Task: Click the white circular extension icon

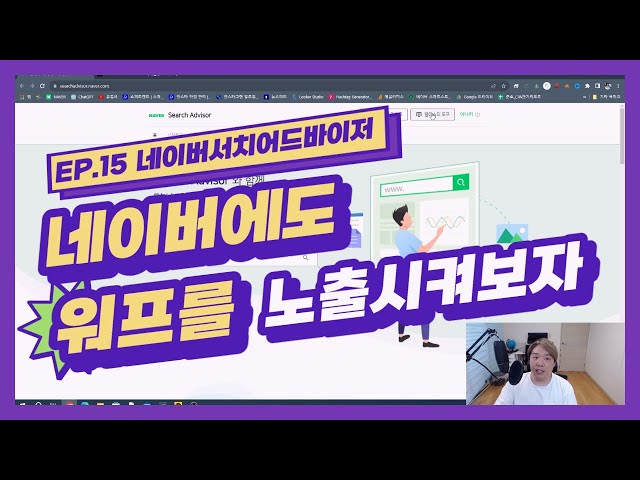Action: click(x=547, y=86)
